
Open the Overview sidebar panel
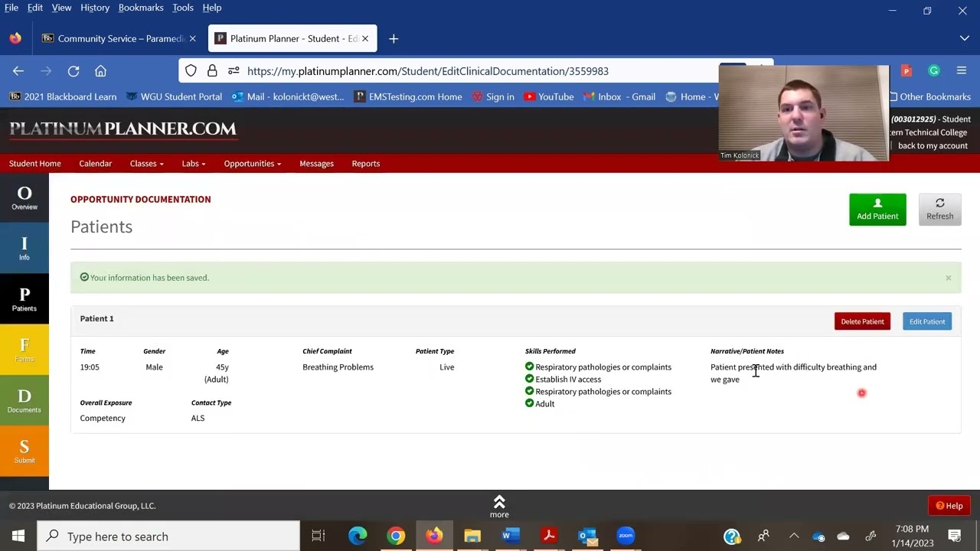24,197
